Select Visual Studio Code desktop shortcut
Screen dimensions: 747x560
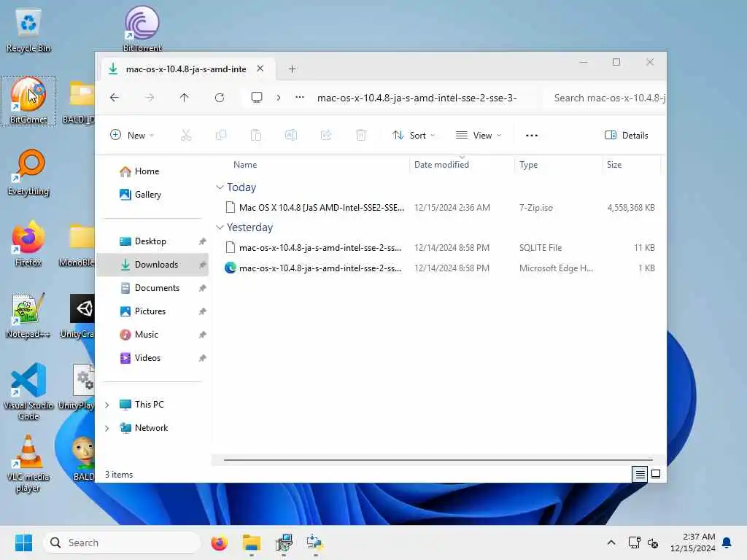[x=28, y=392]
